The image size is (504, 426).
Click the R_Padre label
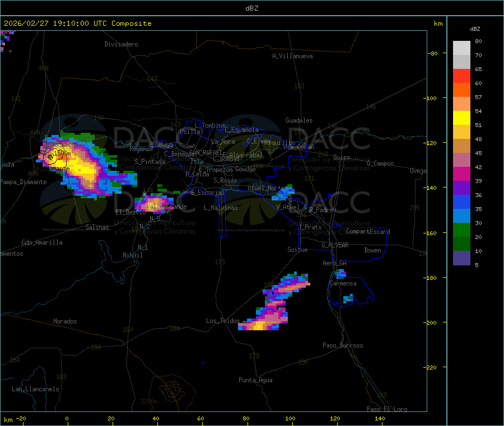(x=321, y=210)
